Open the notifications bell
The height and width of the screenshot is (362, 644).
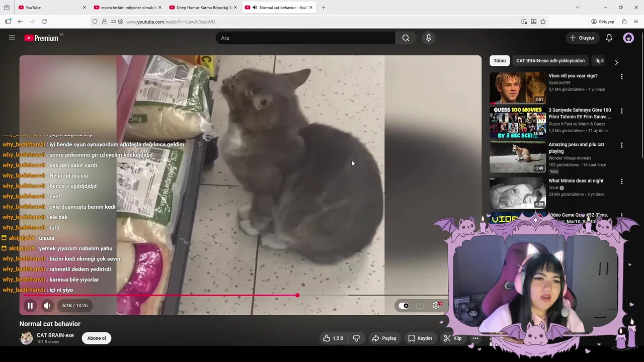tap(609, 38)
